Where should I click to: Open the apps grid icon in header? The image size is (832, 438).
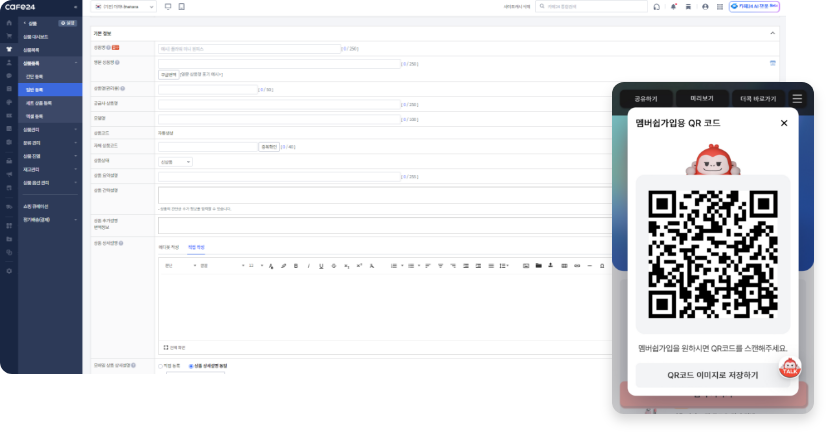721,6
